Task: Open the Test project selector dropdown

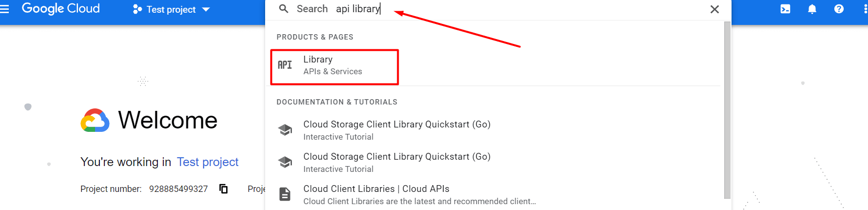Action: point(171,9)
